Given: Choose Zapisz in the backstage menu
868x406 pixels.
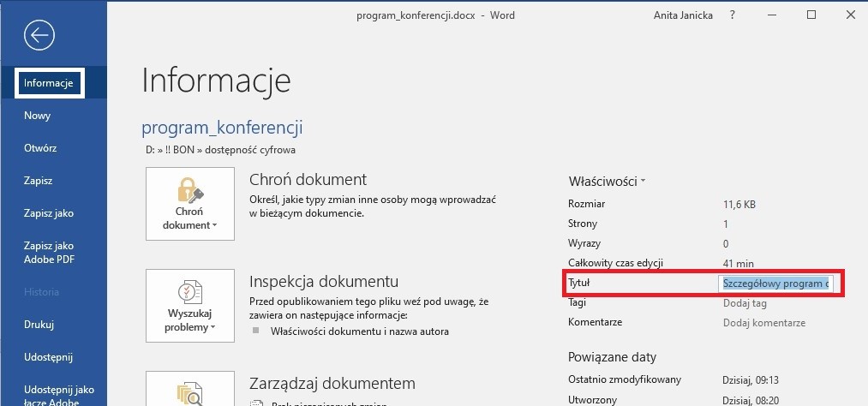Looking at the screenshot, I should (x=39, y=181).
